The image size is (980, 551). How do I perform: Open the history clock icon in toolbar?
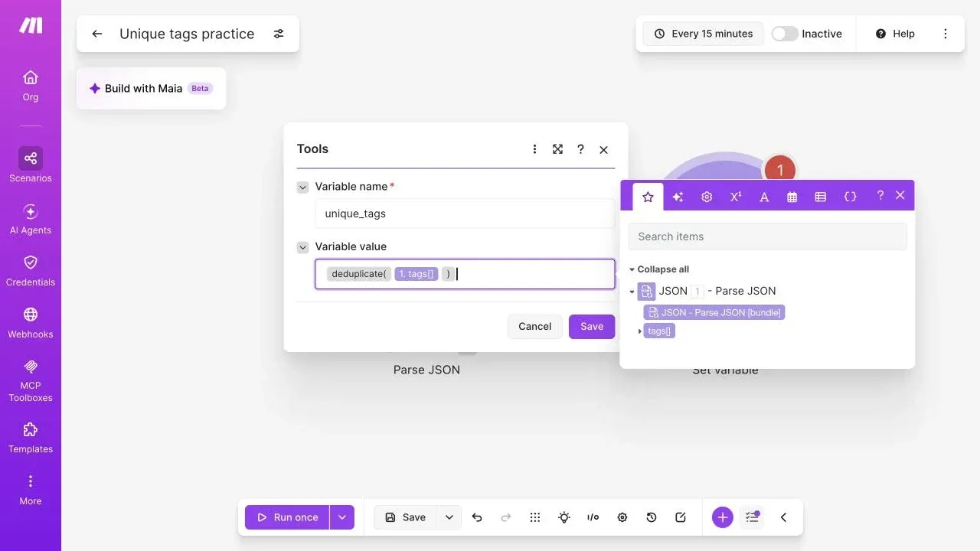tap(652, 517)
